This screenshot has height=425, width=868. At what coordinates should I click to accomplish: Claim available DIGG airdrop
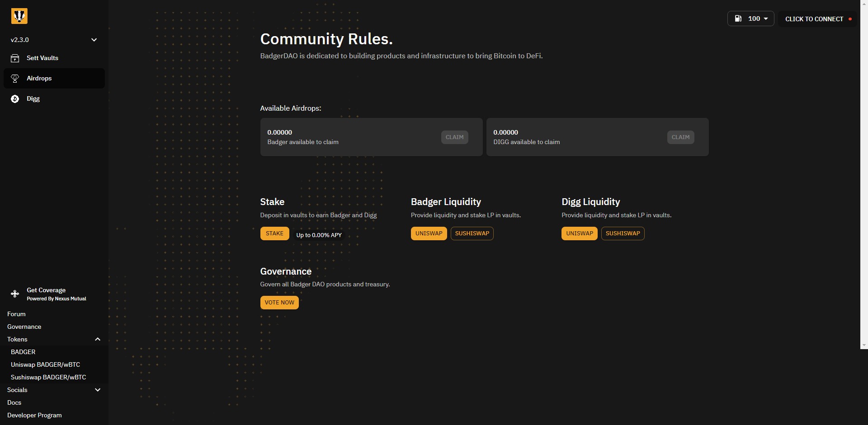tap(680, 137)
